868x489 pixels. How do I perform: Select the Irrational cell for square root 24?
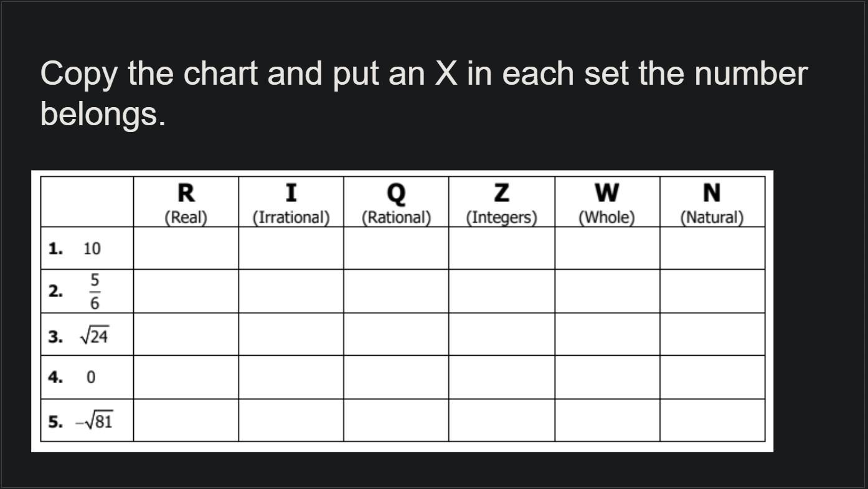(x=291, y=335)
